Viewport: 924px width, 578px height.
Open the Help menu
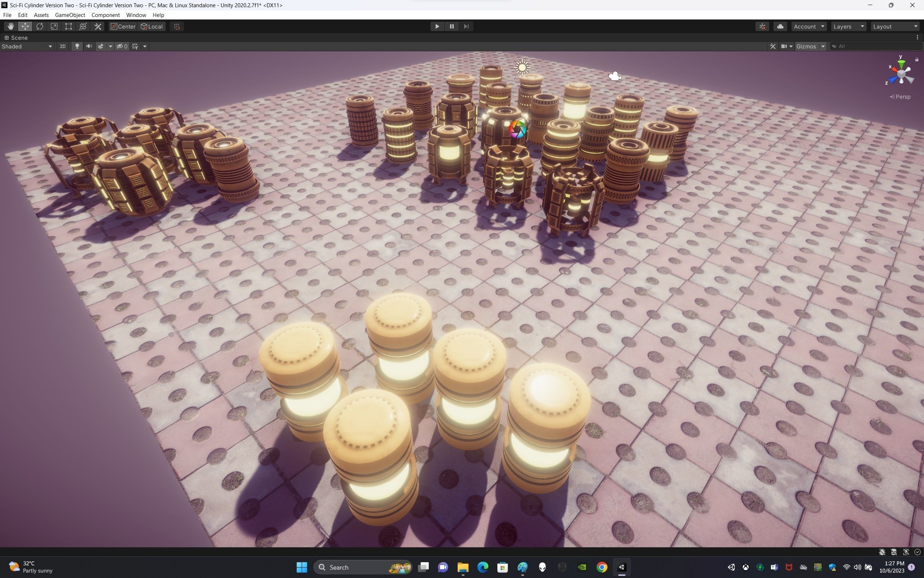click(158, 15)
